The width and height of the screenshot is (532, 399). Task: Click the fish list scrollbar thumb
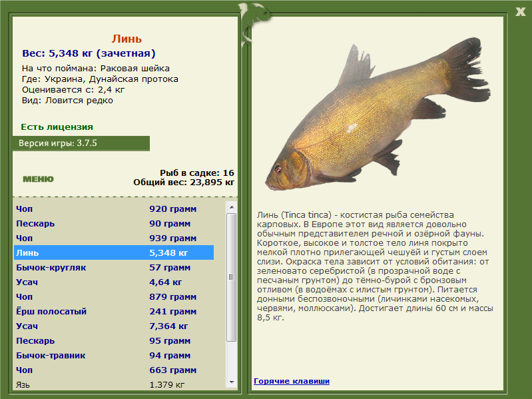[x=232, y=277]
